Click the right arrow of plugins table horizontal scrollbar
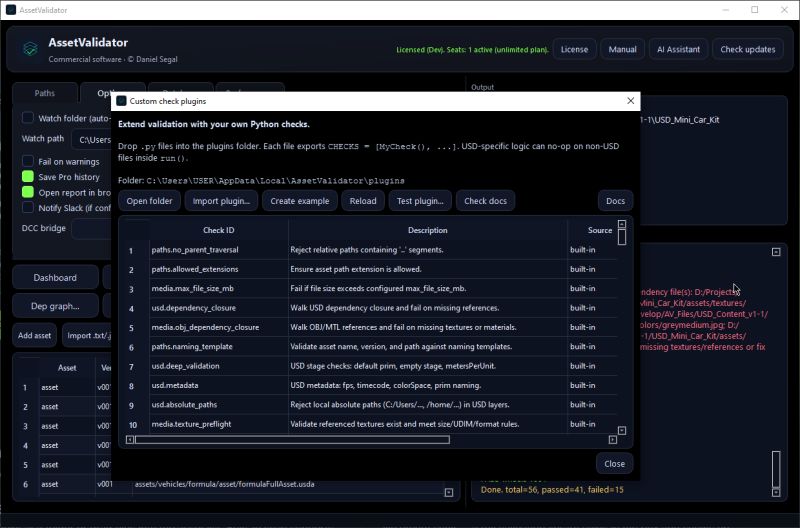Image resolution: width=800 pixels, height=528 pixels. pos(612,439)
